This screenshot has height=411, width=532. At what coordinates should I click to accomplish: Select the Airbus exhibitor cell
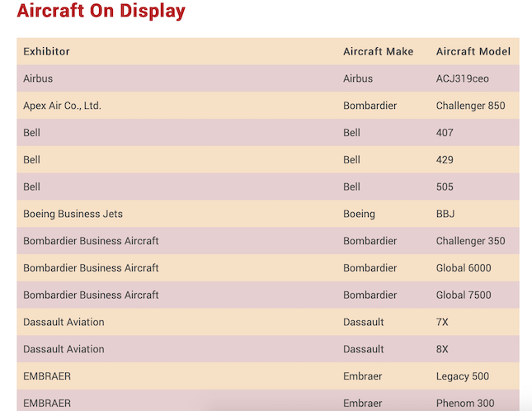[38, 78]
